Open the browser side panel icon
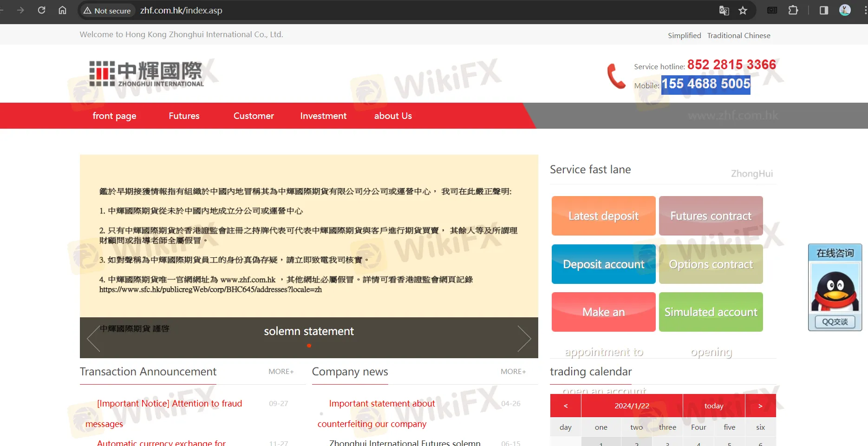The height and width of the screenshot is (446, 868). 823,10
